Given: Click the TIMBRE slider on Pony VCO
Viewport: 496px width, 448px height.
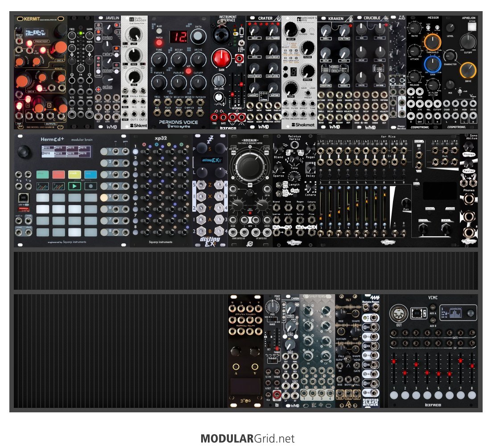Looking at the screenshot, I should point(277,338).
